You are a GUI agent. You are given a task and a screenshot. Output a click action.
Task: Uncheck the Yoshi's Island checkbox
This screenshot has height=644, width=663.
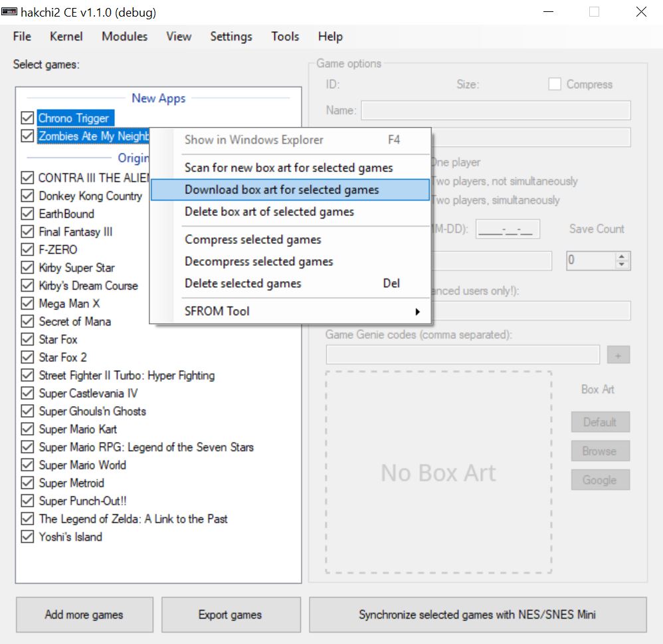(27, 537)
